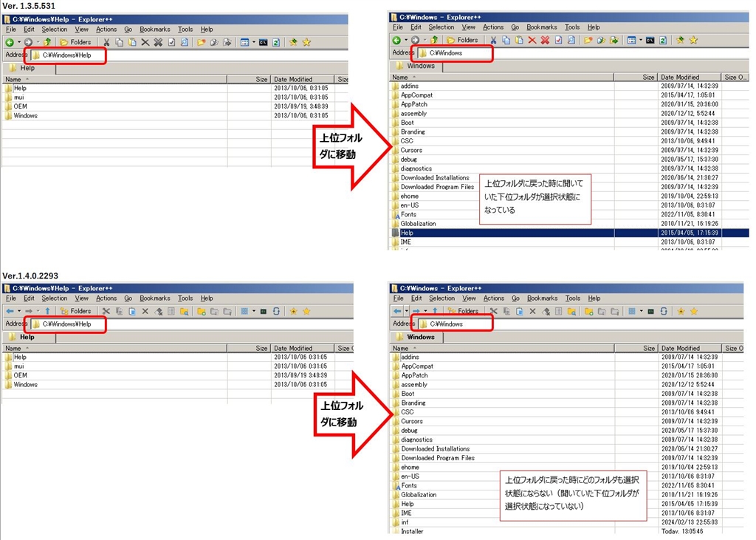
Task: Open Views dropdown arrow in 1.3.5.531 Help window
Action: pyautogui.click(x=254, y=42)
